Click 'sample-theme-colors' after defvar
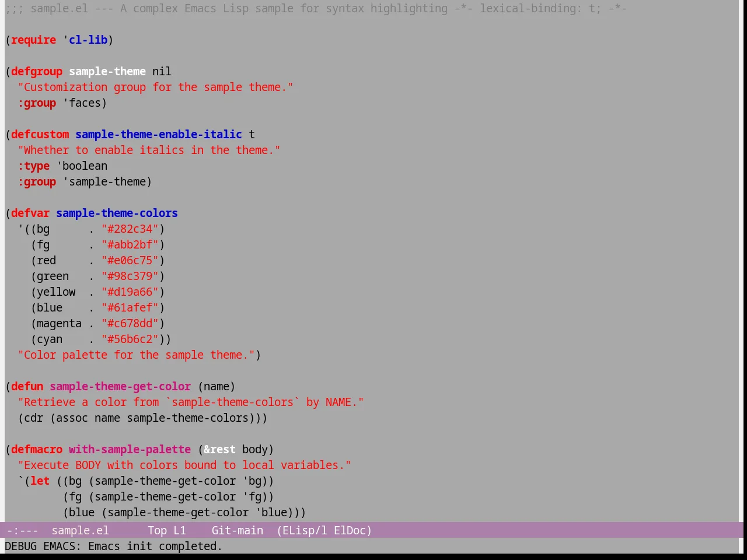Viewport: 747px width, 560px height. point(117,213)
